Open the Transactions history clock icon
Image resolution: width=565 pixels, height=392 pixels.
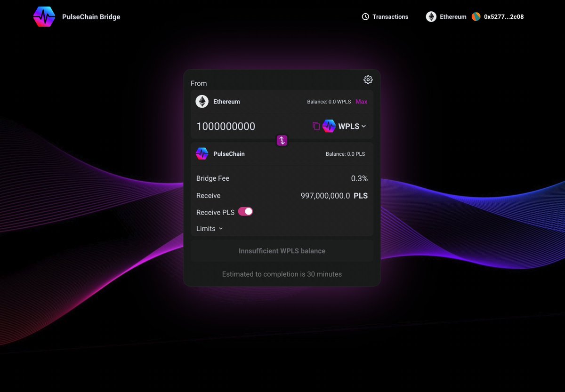[x=365, y=16]
